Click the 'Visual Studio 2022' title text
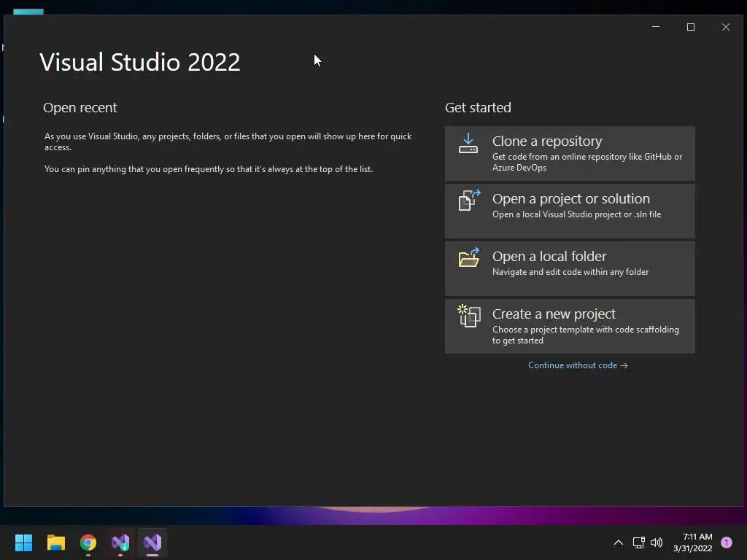The image size is (747, 560). [x=140, y=63]
